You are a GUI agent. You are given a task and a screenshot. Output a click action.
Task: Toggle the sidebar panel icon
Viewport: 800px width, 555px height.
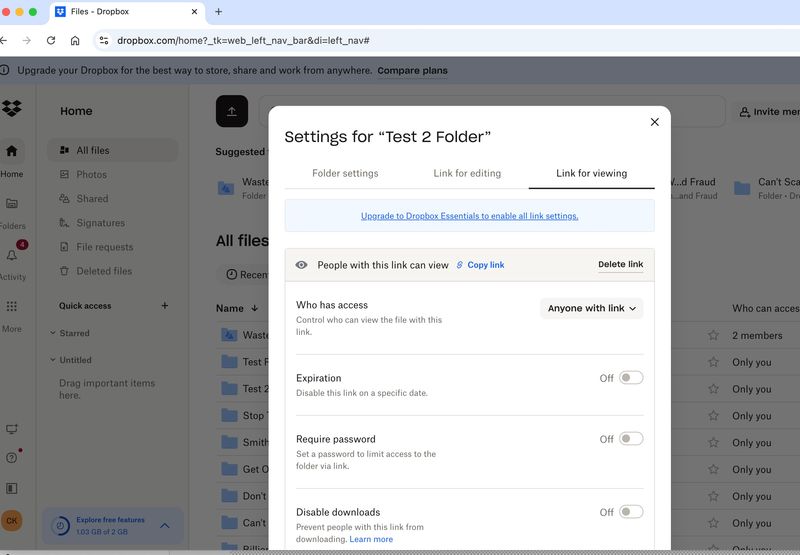point(12,488)
